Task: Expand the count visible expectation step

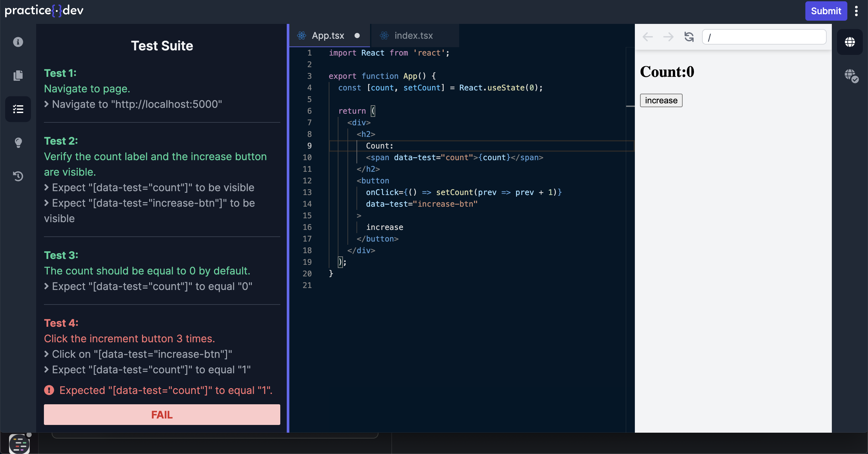Action: click(149, 187)
